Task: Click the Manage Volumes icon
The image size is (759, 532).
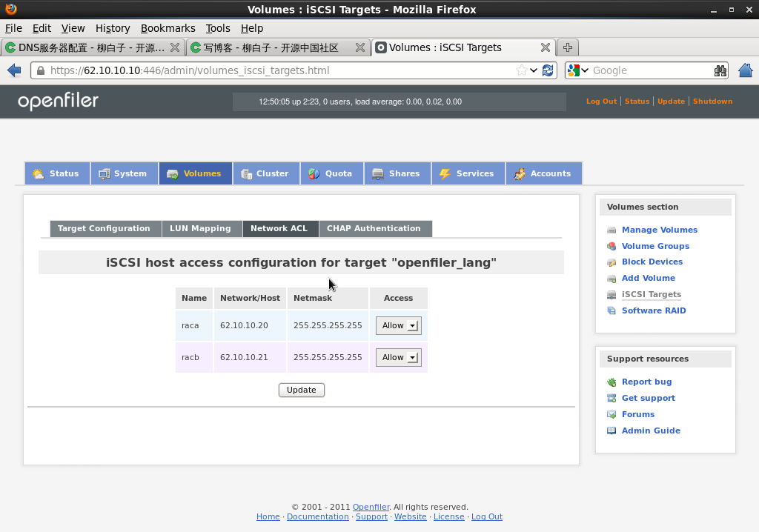Action: pos(611,230)
